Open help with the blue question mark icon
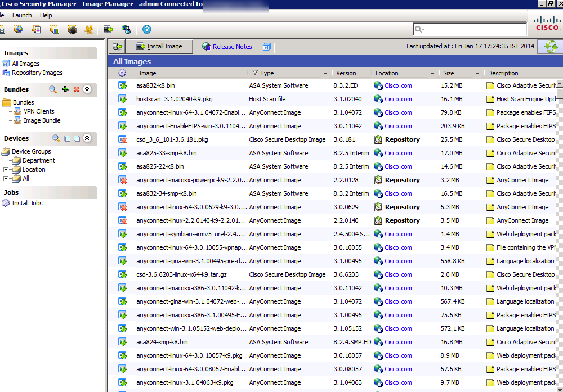Image resolution: width=563 pixels, height=392 pixels. (147, 29)
